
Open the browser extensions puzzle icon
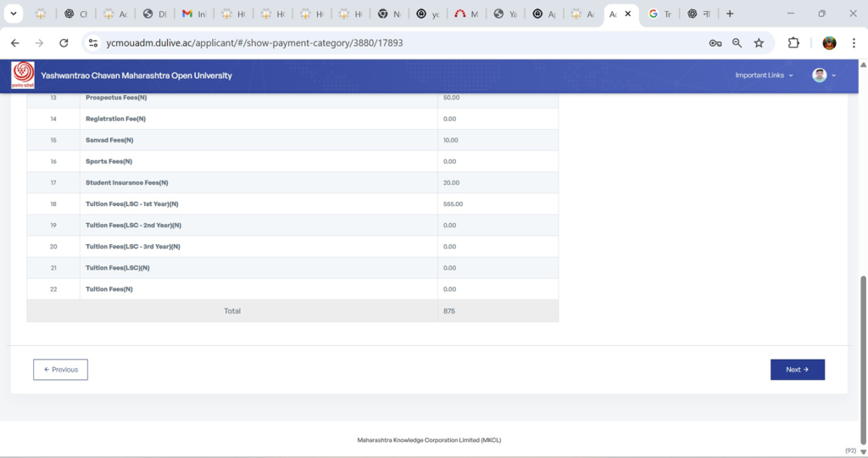(793, 43)
